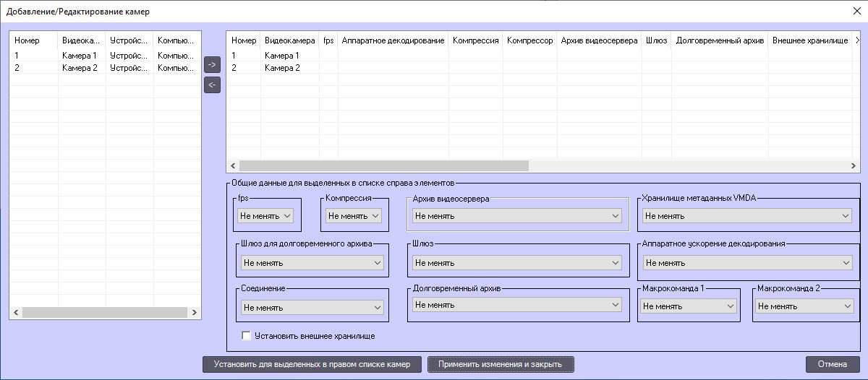This screenshot has height=380, width=868.
Task: Click 'Видеокамера' column header in right table
Action: (290, 40)
